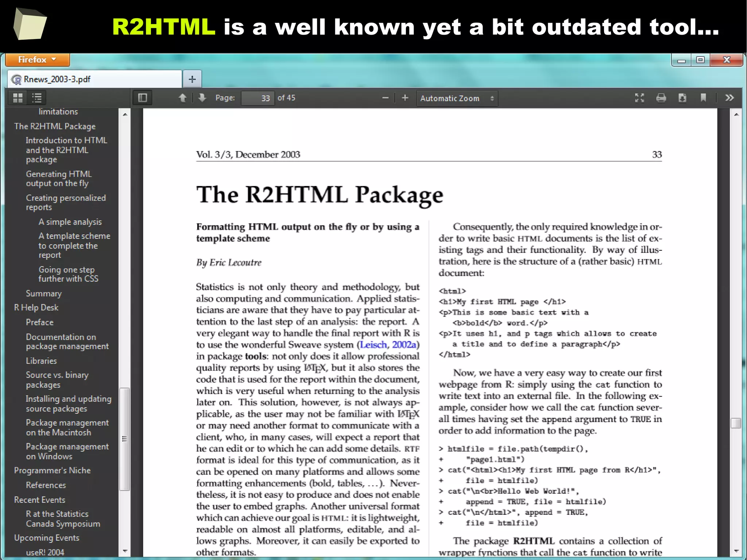The height and width of the screenshot is (560, 747).
Task: Minimize the Firefox window
Action: tap(681, 60)
